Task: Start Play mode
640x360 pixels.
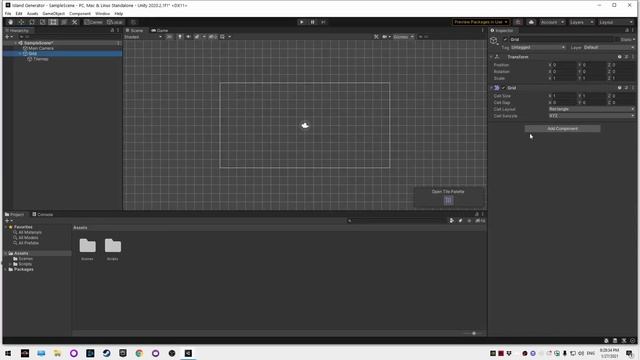Action: point(302,22)
